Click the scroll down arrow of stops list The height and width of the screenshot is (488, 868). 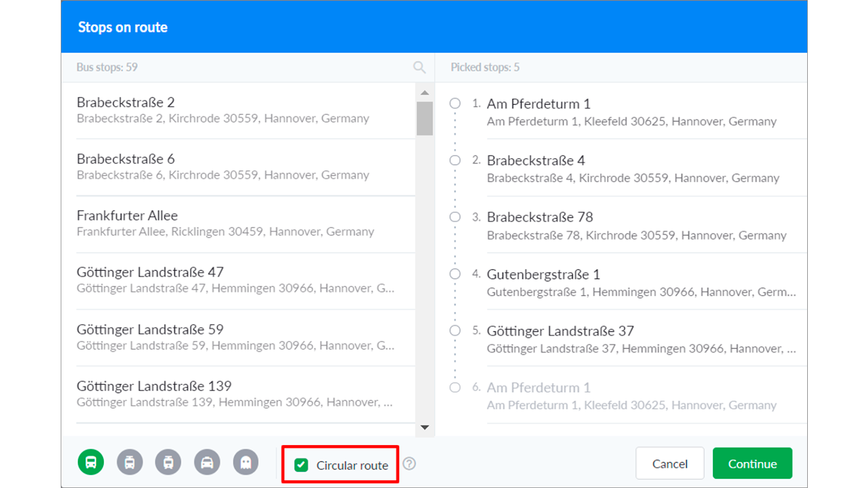(x=425, y=427)
